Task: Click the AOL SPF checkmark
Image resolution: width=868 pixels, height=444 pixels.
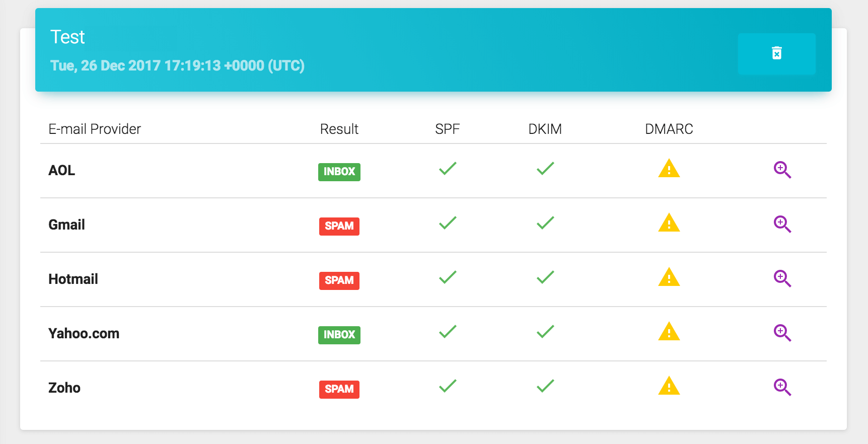Action: [447, 169]
